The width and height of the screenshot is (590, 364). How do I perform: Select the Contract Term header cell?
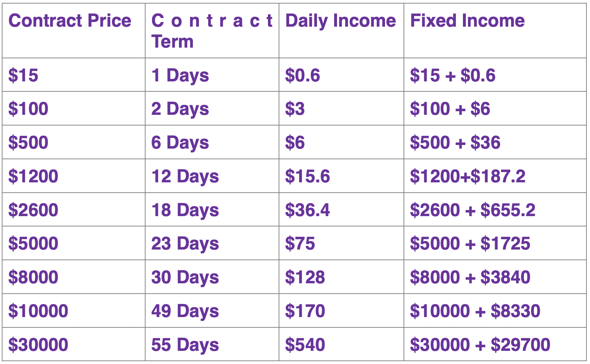pyautogui.click(x=212, y=31)
